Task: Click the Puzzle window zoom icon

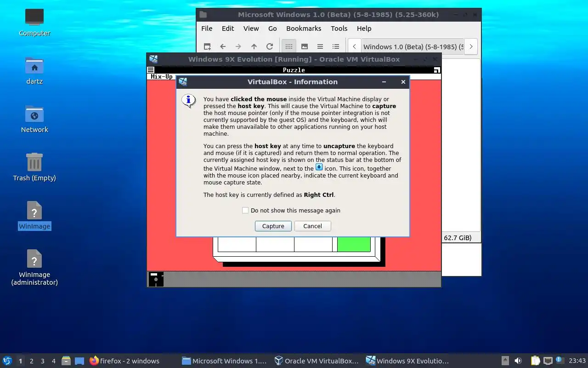Action: click(x=437, y=70)
